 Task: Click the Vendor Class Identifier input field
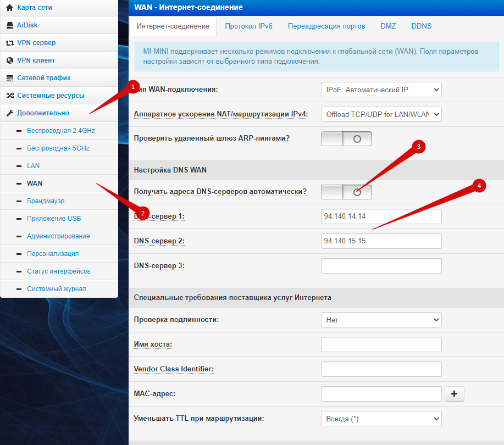[381, 369]
